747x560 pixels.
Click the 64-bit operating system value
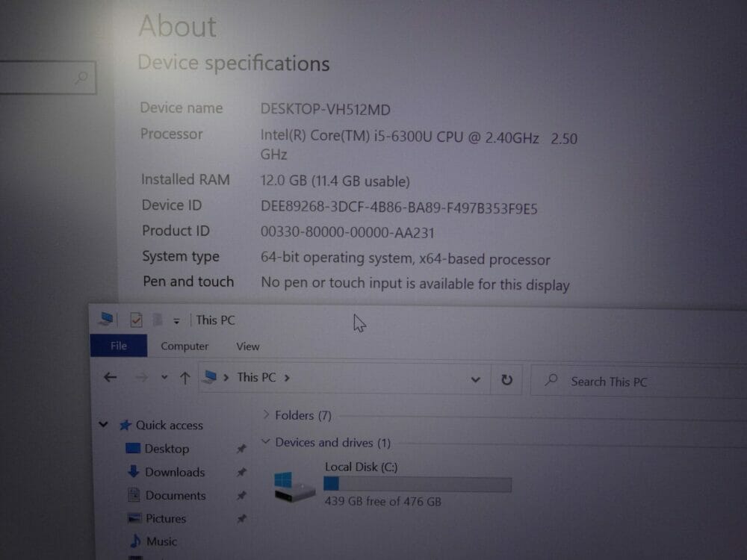click(x=405, y=258)
